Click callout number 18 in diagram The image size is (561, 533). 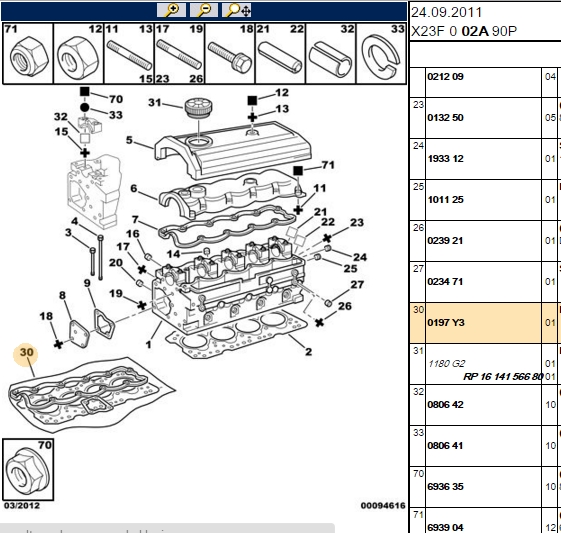coord(46,316)
